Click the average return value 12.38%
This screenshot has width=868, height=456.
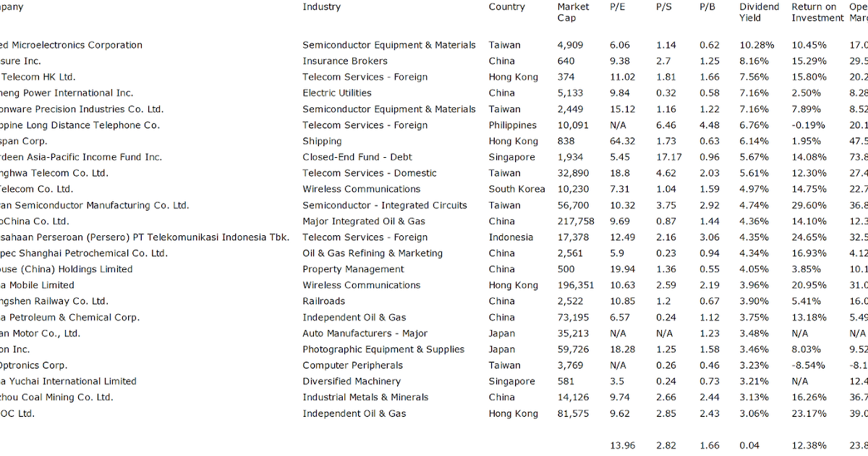pyautogui.click(x=809, y=445)
